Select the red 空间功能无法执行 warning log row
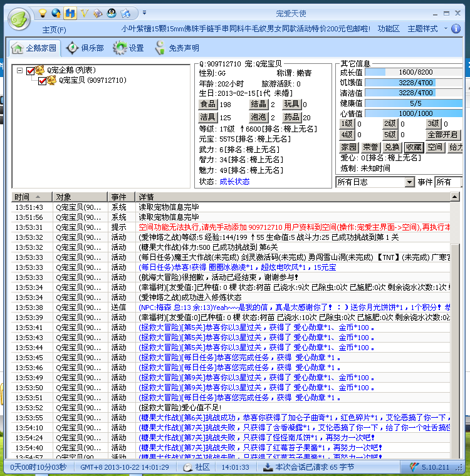470x476 pixels. (x=231, y=227)
